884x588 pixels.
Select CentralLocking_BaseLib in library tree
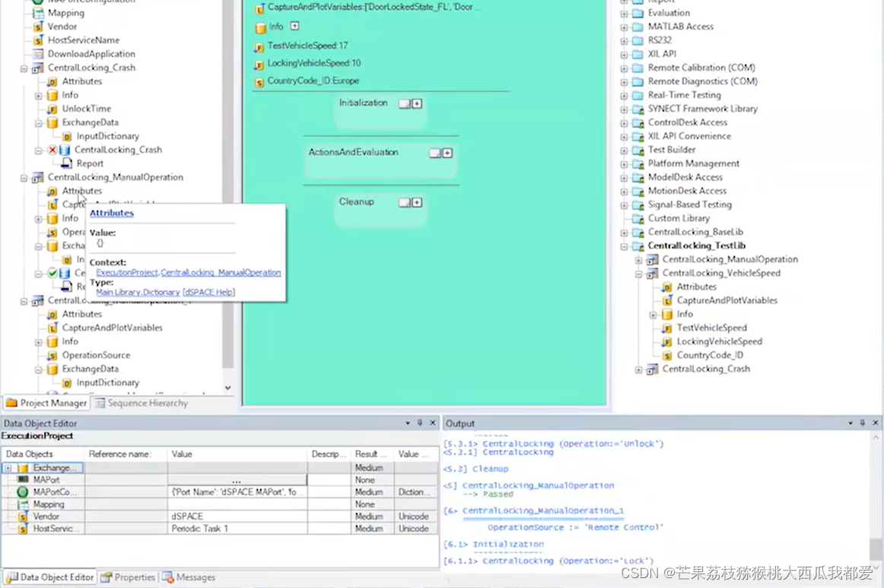click(x=695, y=232)
